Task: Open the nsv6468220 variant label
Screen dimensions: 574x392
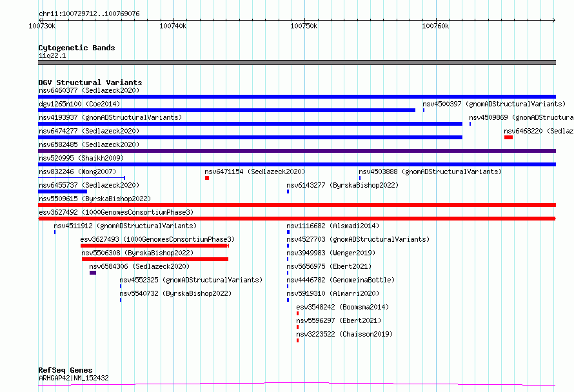Action: [x=539, y=131]
